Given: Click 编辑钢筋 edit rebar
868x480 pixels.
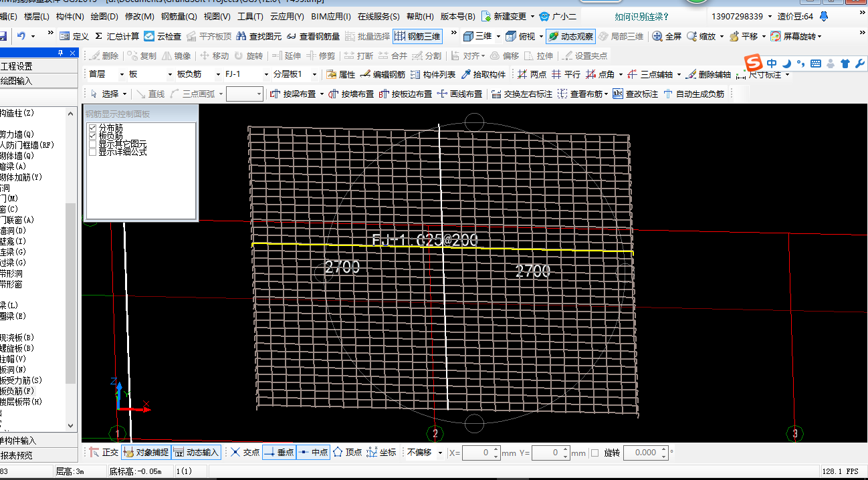Looking at the screenshot, I should pos(383,74).
